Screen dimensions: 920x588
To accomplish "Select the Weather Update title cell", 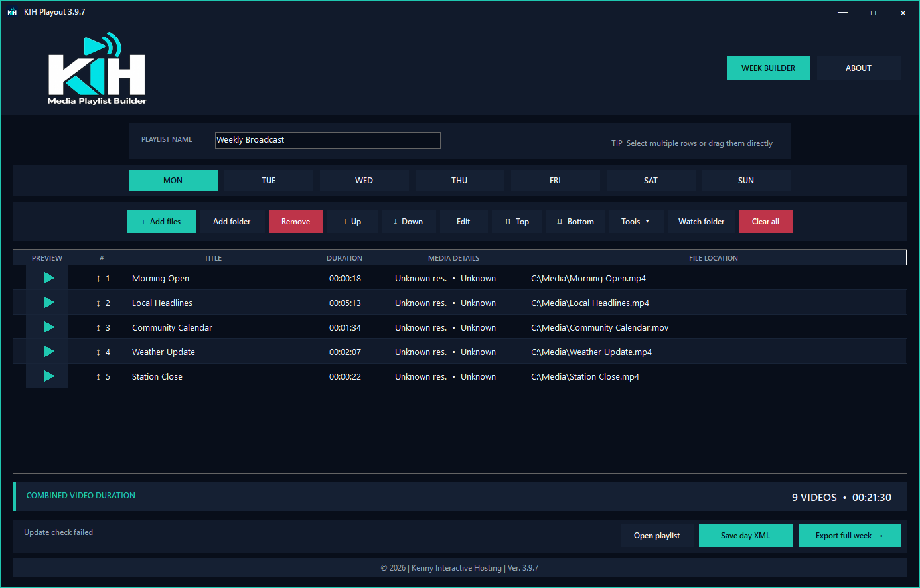I will click(164, 352).
